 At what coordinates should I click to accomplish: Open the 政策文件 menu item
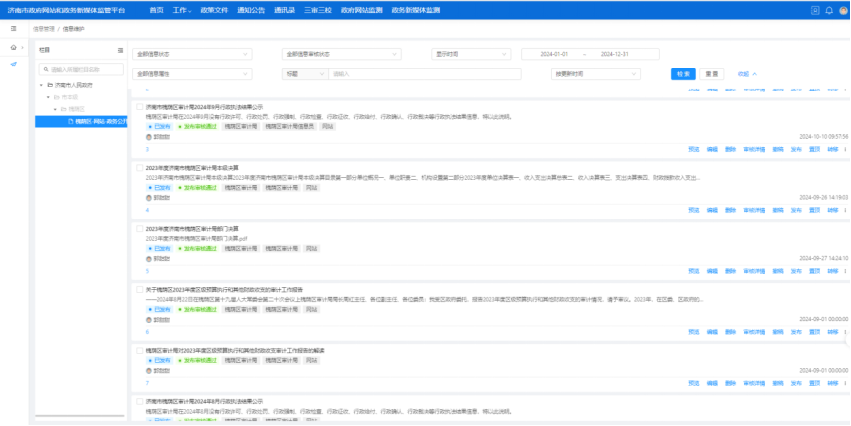pyautogui.click(x=217, y=10)
